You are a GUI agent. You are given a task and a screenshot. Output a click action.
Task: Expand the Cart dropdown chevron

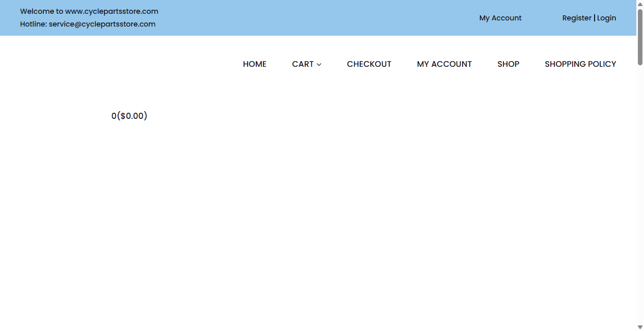pos(319,64)
